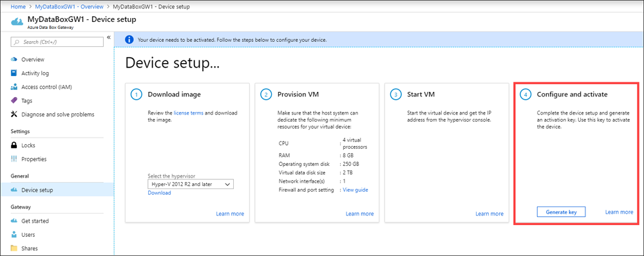644x256 pixels.
Task: Click the purple Tags icon
Action: pos(14,100)
